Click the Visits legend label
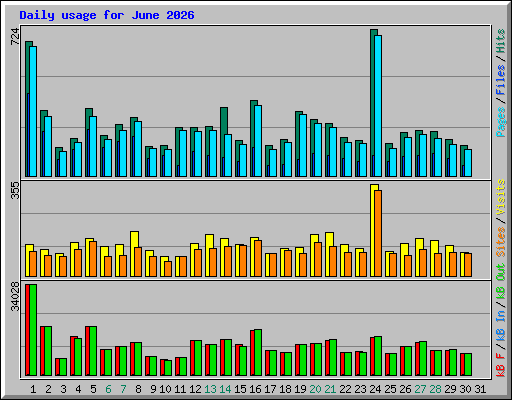512x400 pixels. click(x=500, y=197)
